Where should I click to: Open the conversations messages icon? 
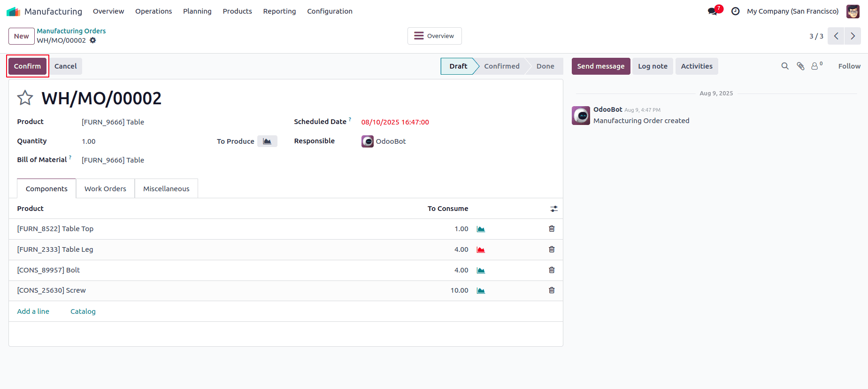click(713, 11)
